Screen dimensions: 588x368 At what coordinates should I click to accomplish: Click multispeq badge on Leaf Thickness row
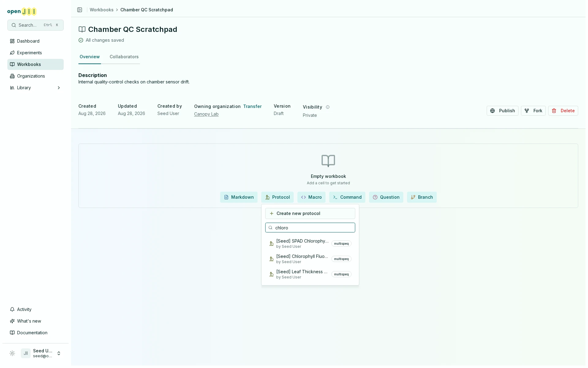click(341, 274)
